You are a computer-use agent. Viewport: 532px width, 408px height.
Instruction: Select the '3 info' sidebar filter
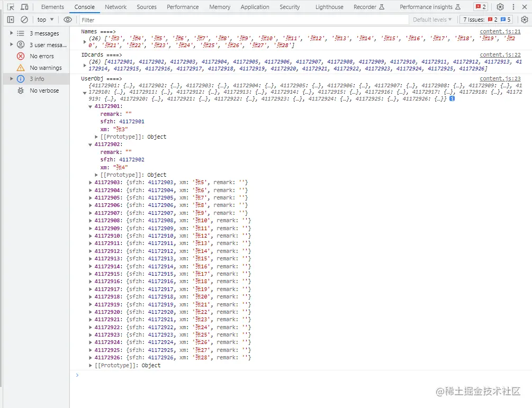coord(37,79)
